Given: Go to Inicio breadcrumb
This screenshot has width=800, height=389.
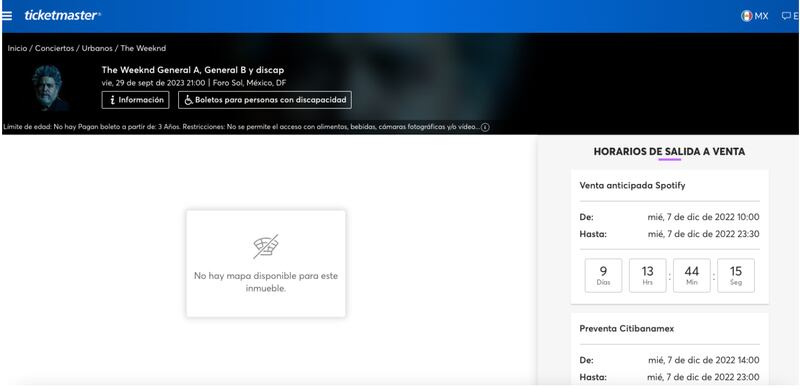Looking at the screenshot, I should click(17, 48).
